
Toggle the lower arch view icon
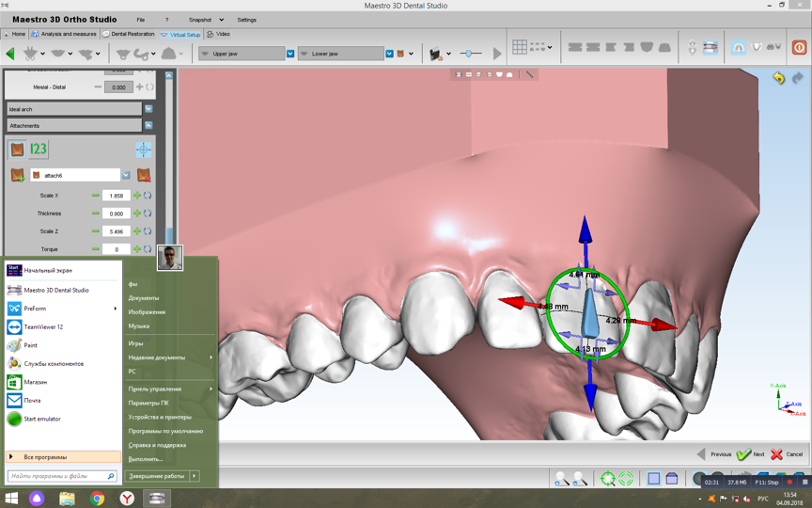pyautogui.click(x=757, y=47)
